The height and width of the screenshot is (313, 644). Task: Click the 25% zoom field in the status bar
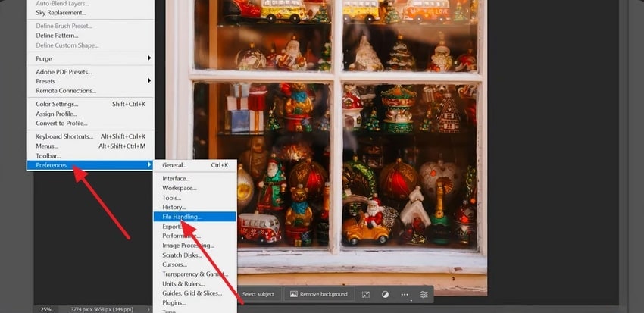45,309
